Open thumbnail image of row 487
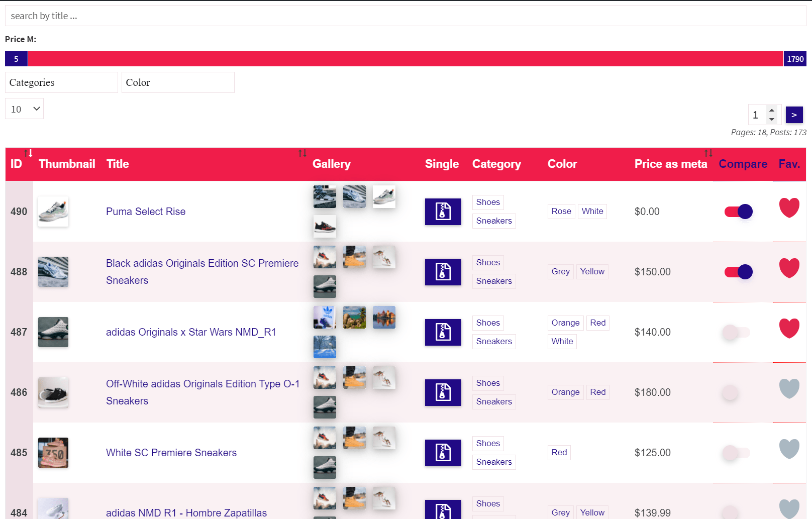Screen dimensions: 812x519 click(53, 332)
